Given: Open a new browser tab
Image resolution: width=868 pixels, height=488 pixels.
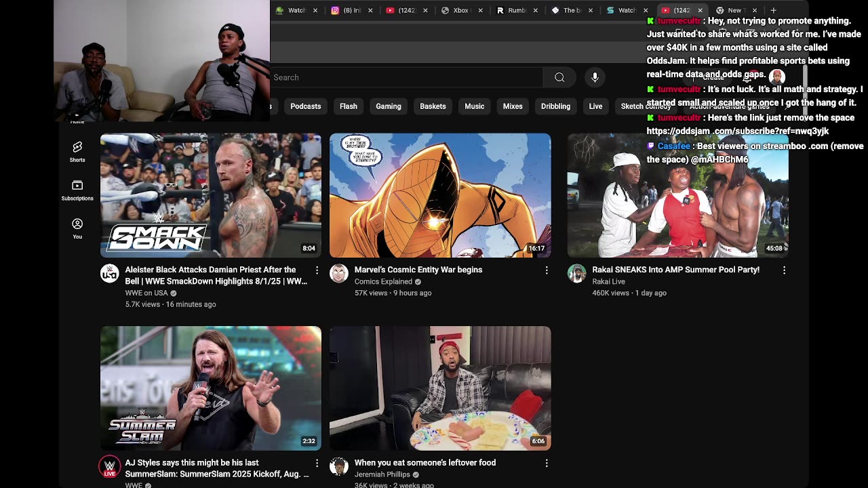Looking at the screenshot, I should click(x=773, y=10).
